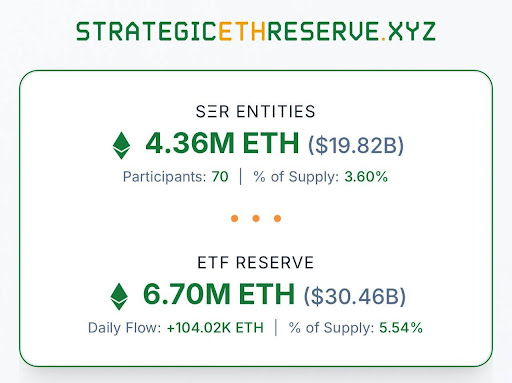Open the STRATEGICETHRESERVE.XYZ logo link

pyautogui.click(x=256, y=31)
